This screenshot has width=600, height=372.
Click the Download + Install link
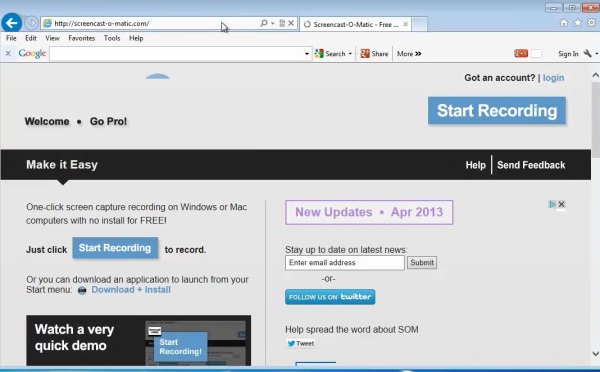point(131,290)
